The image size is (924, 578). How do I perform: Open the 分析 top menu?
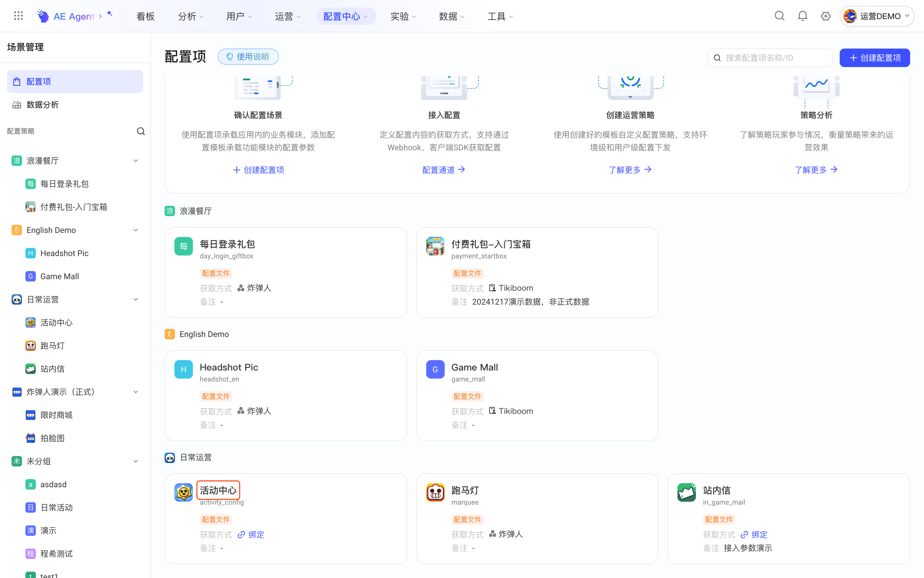(x=191, y=16)
